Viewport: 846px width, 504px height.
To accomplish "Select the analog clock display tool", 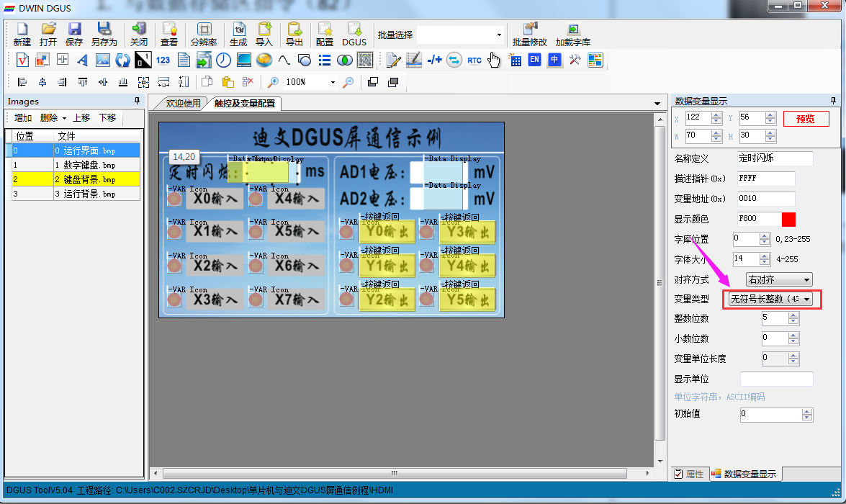I will click(223, 60).
